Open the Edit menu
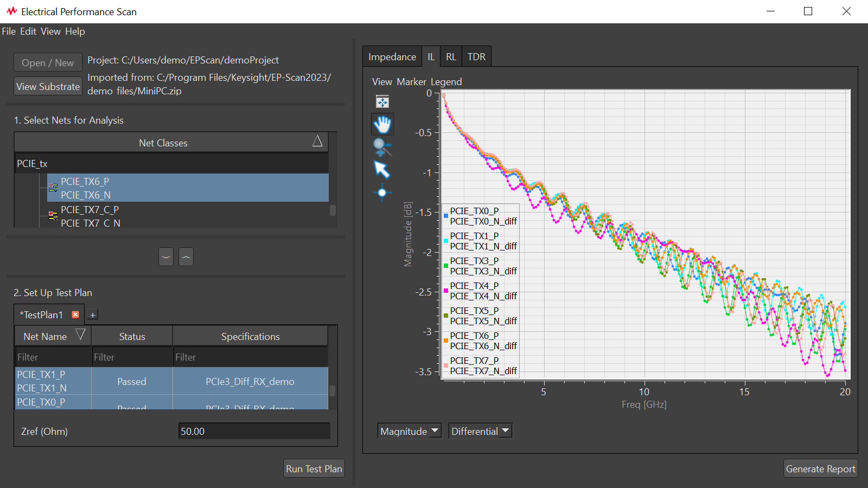The image size is (868, 488). [28, 31]
